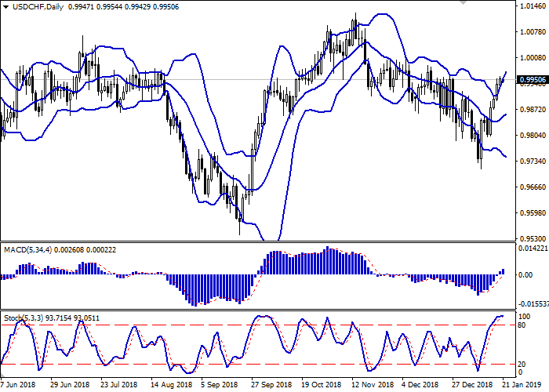Click the 4 Dec 2018 date label
The height and width of the screenshot is (392, 549).
click(x=420, y=385)
